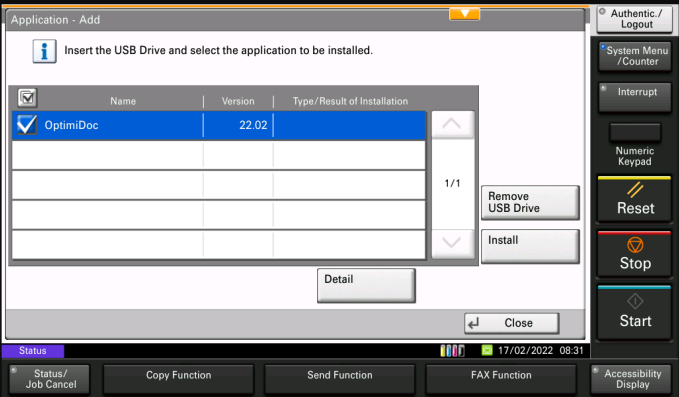Screen dimensions: 679x397
Task: Click the Remove USB Drive button
Action: pos(530,203)
